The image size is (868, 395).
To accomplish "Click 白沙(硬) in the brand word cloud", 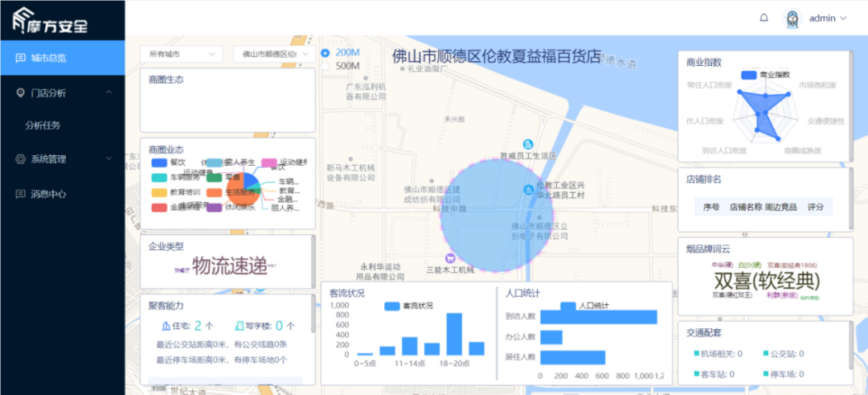I will click(x=750, y=265).
